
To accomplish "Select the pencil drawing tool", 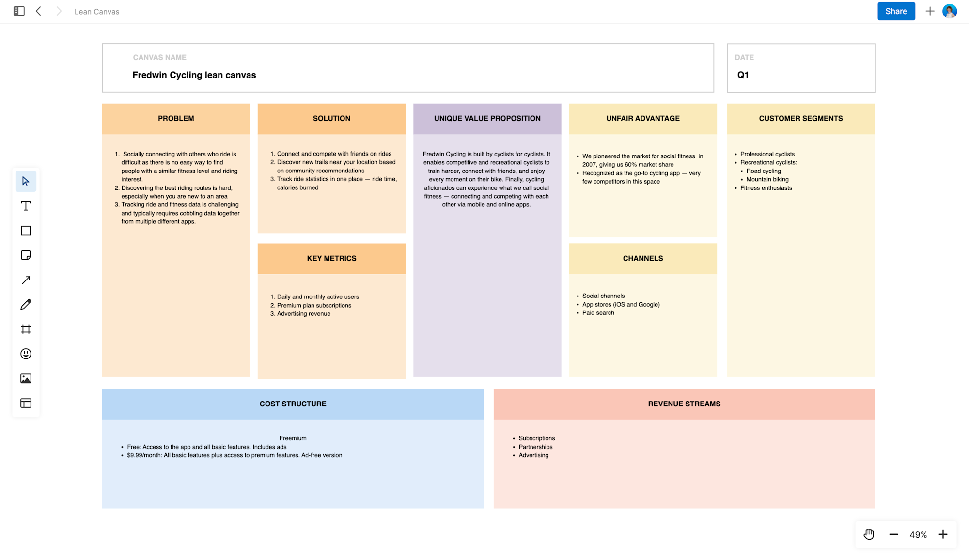I will (x=26, y=305).
